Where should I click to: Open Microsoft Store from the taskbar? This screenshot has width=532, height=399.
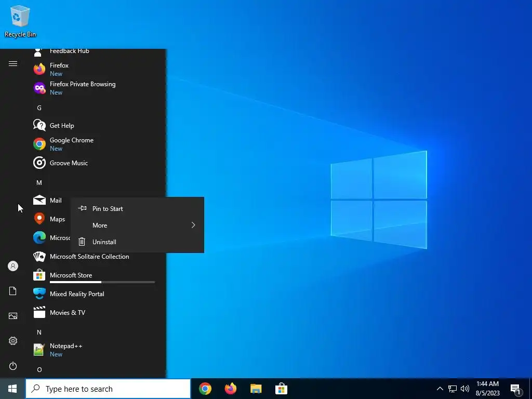(281, 389)
